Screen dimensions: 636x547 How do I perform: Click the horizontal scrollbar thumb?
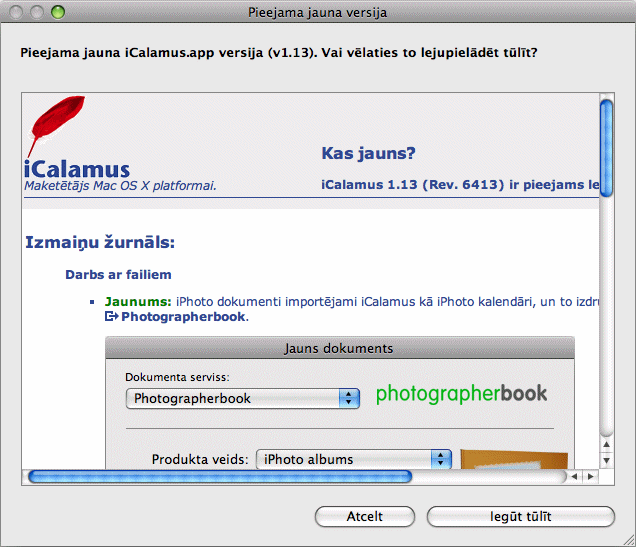220,476
